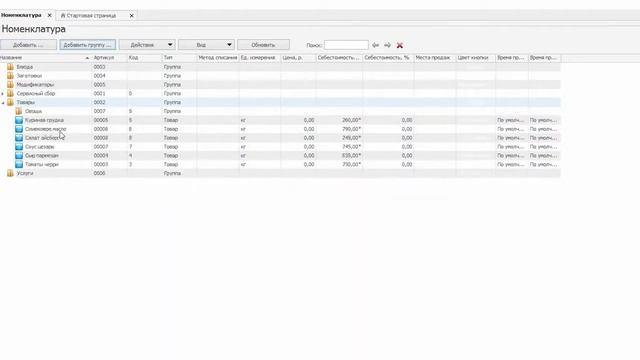Open the Действия dropdown menu
This screenshot has width=640, height=360.
coord(147,45)
